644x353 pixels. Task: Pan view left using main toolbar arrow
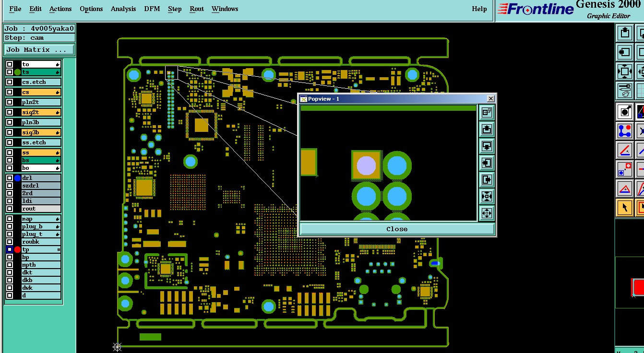pos(624,52)
